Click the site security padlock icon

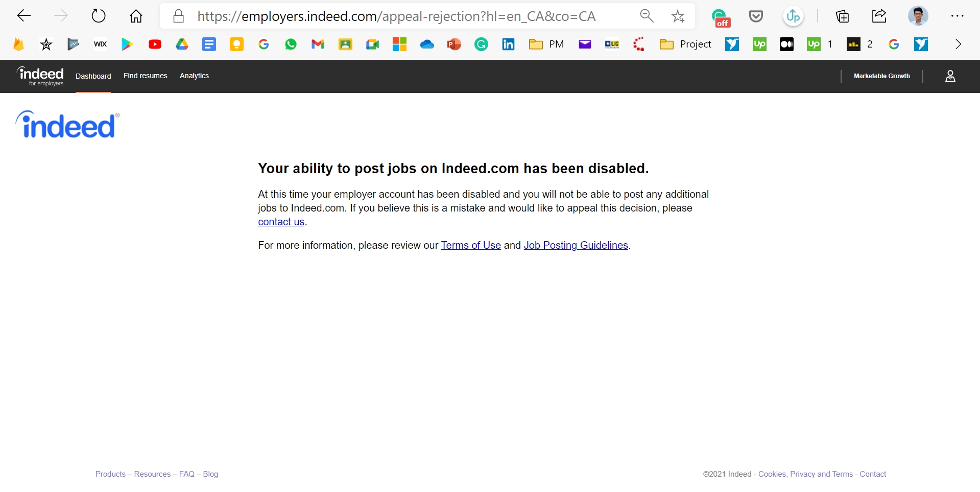click(178, 16)
